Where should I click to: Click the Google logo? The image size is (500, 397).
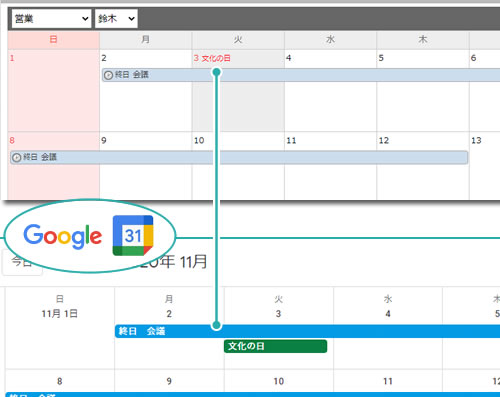coord(62,236)
